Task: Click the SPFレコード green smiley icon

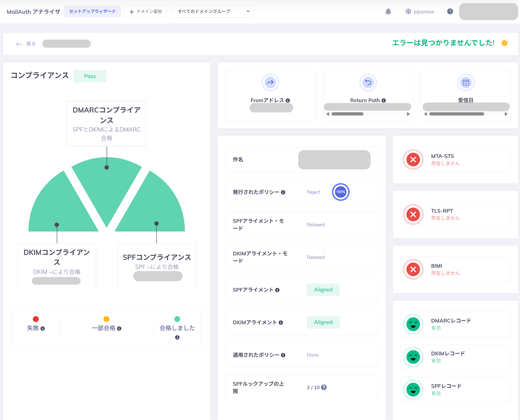Action: pos(413,390)
